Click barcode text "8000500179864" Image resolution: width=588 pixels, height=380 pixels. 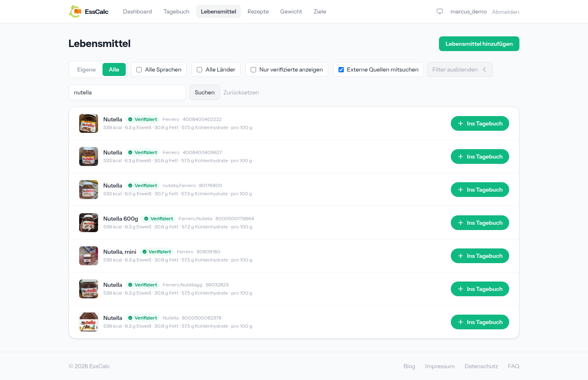pos(235,219)
